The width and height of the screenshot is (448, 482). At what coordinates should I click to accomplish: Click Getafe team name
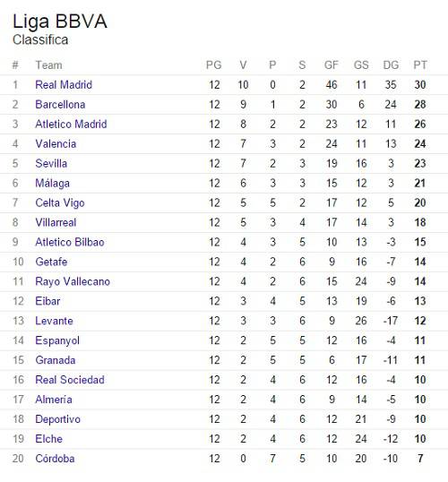(51, 262)
